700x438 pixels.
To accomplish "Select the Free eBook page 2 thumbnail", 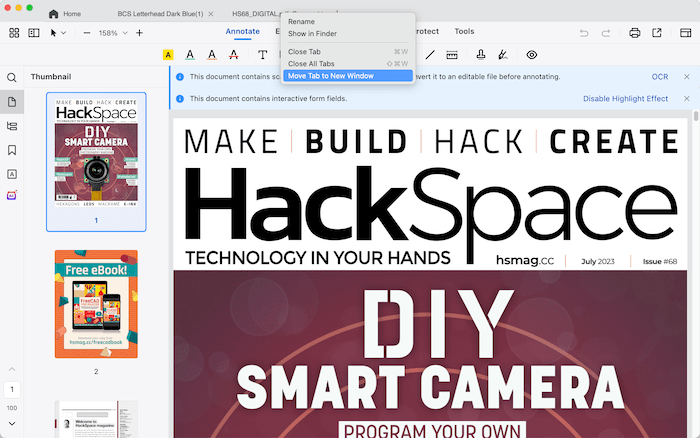I will coord(96,305).
